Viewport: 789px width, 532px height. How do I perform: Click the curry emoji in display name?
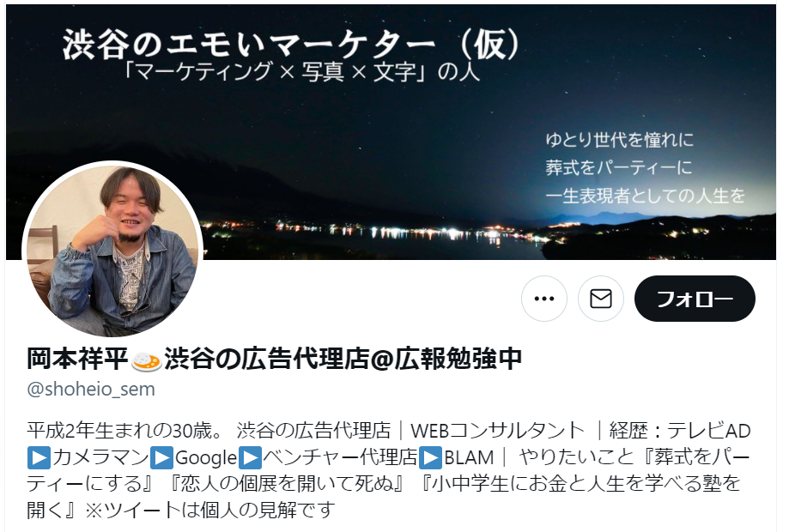pyautogui.click(x=147, y=360)
